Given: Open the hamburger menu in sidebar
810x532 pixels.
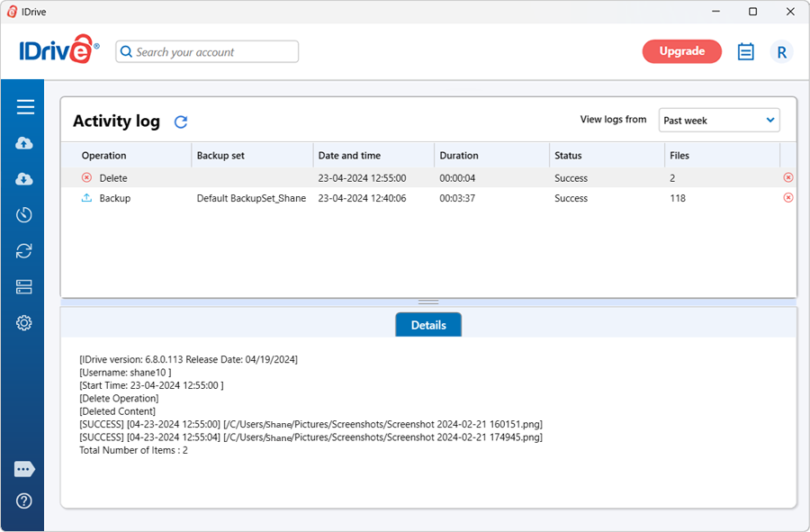Looking at the screenshot, I should pyautogui.click(x=25, y=107).
